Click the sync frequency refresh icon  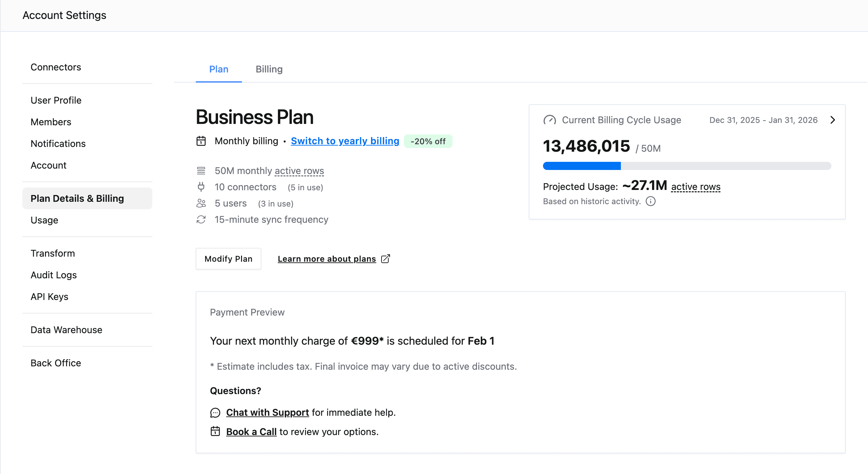(x=201, y=219)
